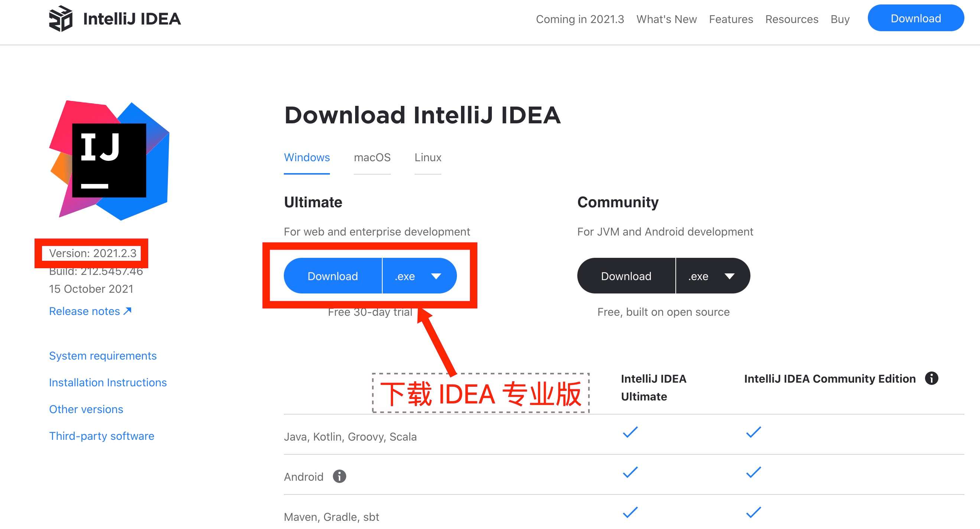Viewport: 980px width, 529px height.
Task: Click Third-party software link
Action: (x=100, y=435)
